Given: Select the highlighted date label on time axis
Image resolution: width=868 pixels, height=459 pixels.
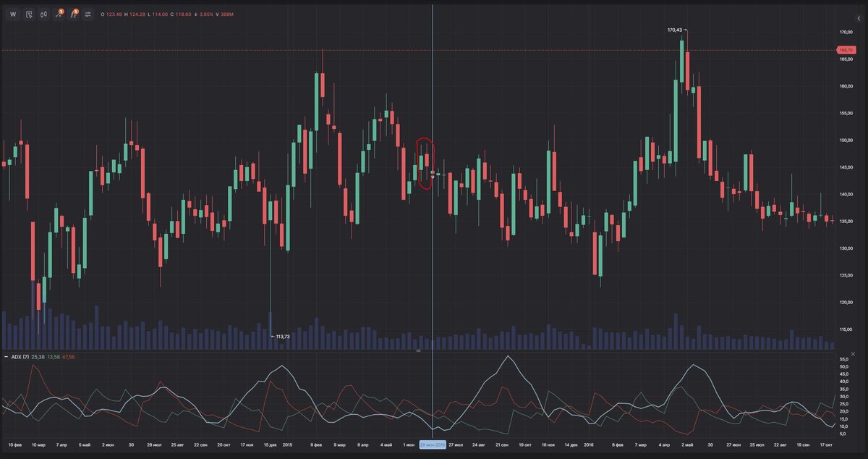Looking at the screenshot, I should (x=433, y=445).
